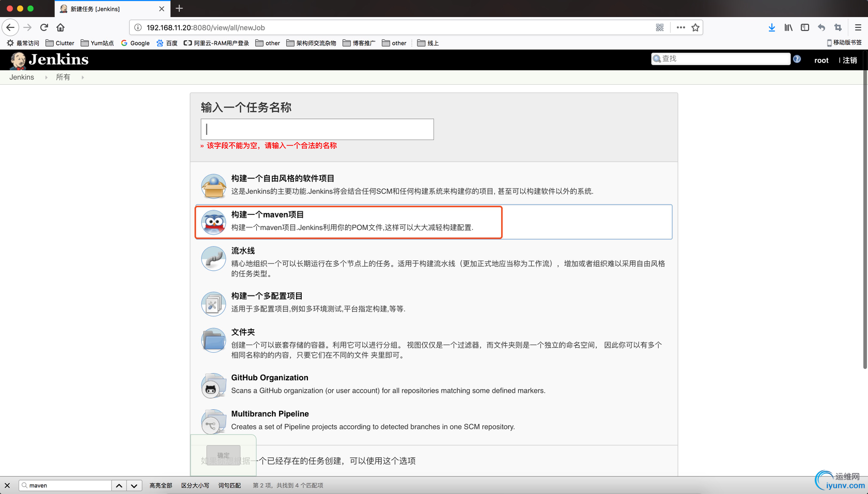Viewport: 868px width, 494px height.
Task: Click the 确定 OK button
Action: tap(223, 455)
